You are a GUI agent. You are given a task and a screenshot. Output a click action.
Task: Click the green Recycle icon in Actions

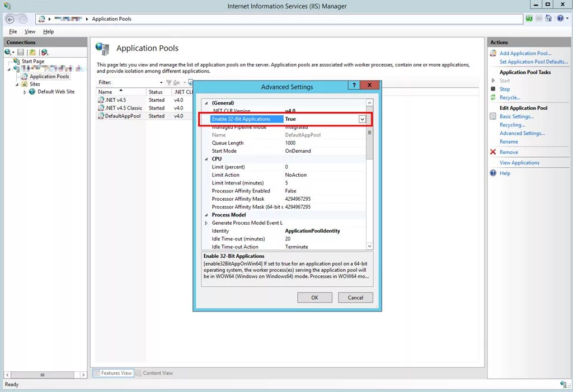click(493, 97)
